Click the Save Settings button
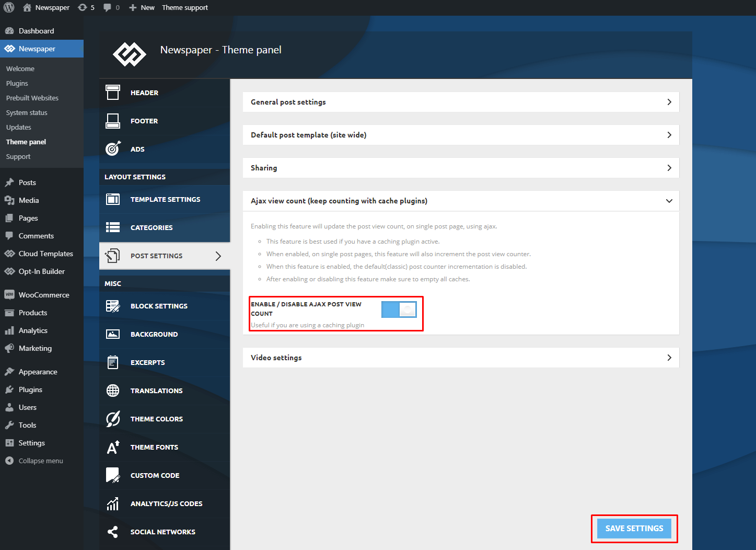This screenshot has height=550, width=756. (x=634, y=529)
